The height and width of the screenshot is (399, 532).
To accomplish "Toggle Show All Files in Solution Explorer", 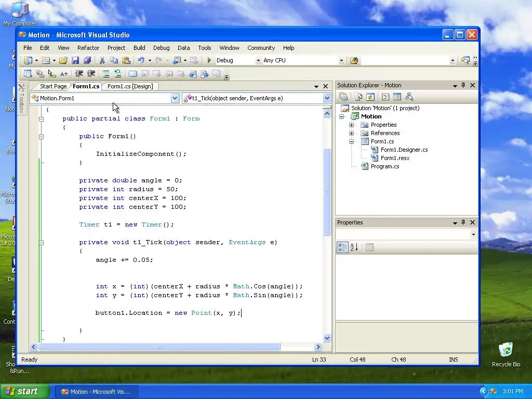I will click(358, 97).
